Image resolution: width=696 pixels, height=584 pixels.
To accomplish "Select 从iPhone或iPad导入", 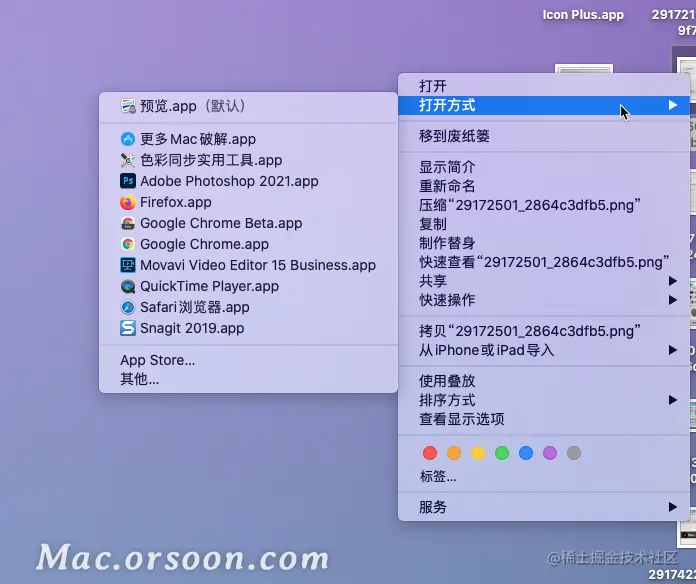I will coord(544,350).
